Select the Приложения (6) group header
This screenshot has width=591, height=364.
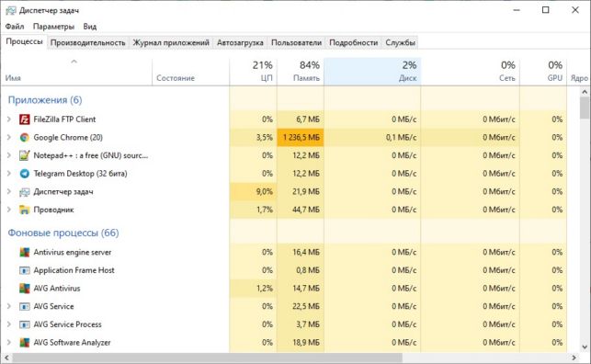(x=45, y=100)
